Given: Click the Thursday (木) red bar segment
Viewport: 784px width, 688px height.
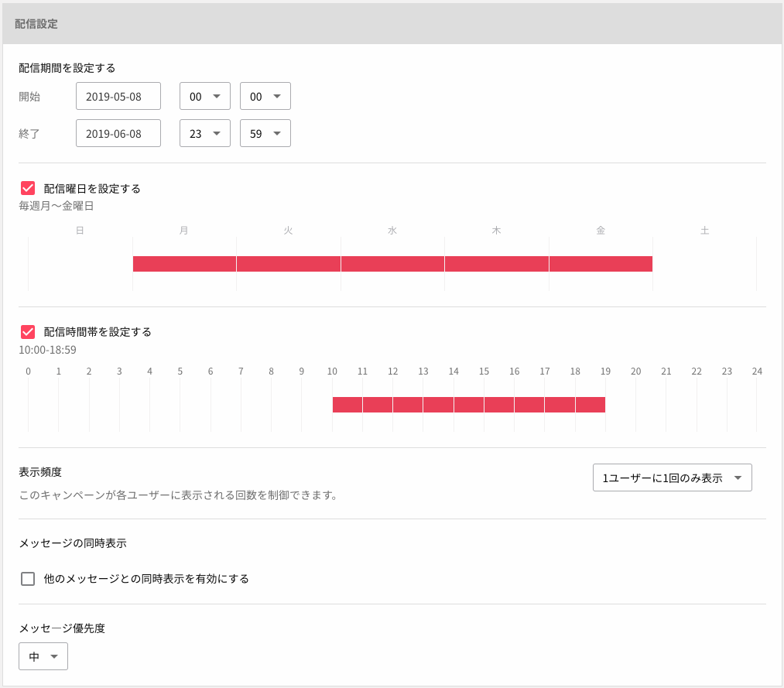Looking at the screenshot, I should point(497,263).
